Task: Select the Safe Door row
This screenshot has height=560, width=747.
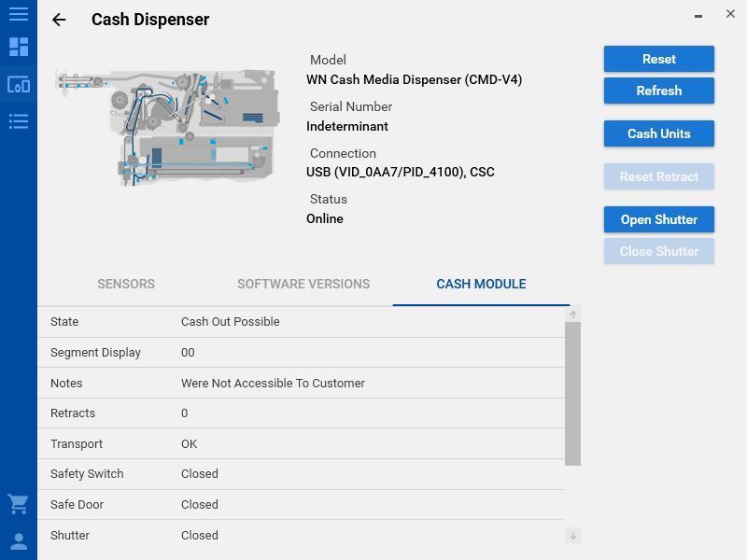Action: [301, 504]
